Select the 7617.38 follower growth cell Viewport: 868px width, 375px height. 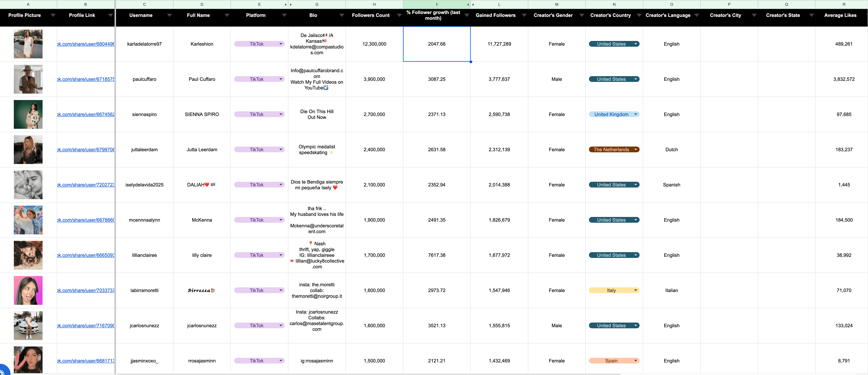[436, 255]
